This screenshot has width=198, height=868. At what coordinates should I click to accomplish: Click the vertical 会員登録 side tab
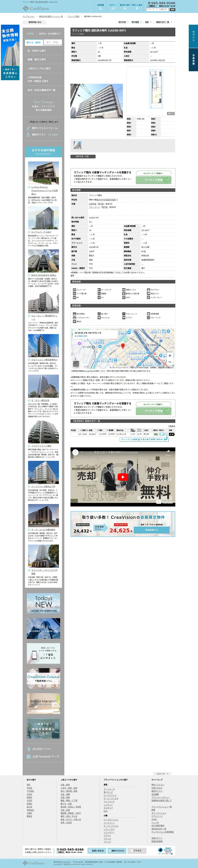tap(193, 59)
